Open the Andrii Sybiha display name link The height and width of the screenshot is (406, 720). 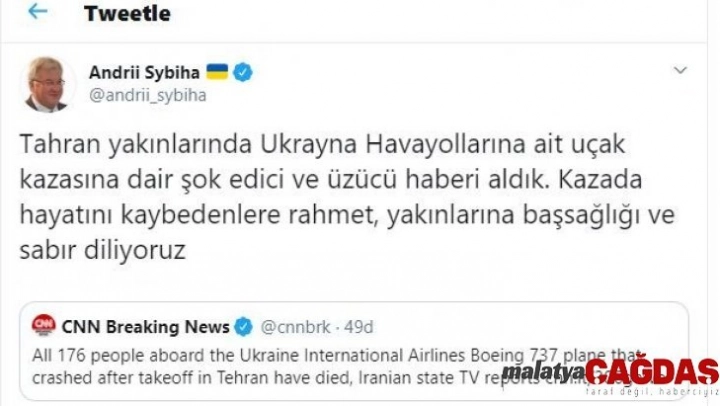point(144,73)
